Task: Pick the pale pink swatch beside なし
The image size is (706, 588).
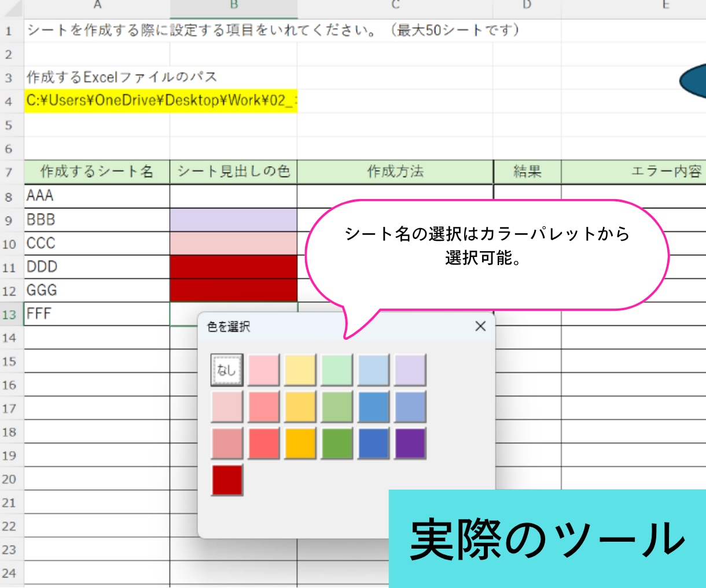Action: (263, 370)
